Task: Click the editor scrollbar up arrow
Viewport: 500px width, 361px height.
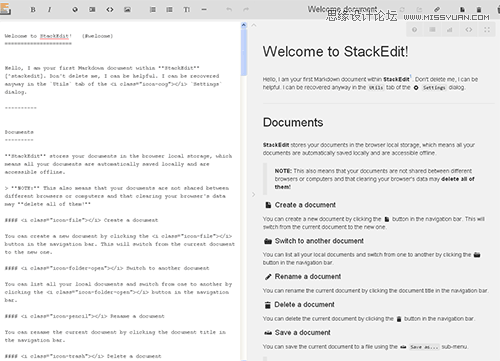Action: click(244, 25)
